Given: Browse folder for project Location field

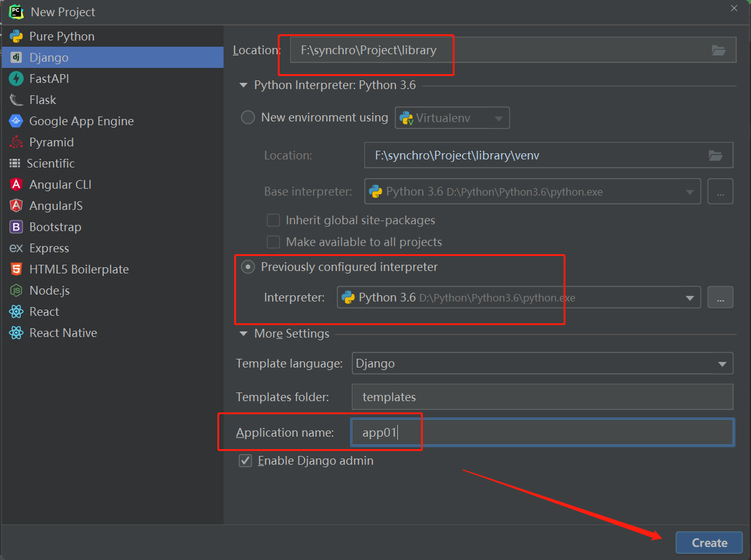Looking at the screenshot, I should click(x=719, y=50).
